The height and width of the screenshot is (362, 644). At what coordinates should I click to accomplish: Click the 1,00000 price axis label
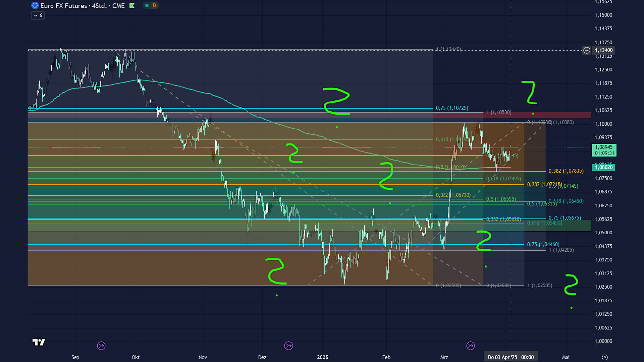click(x=603, y=341)
